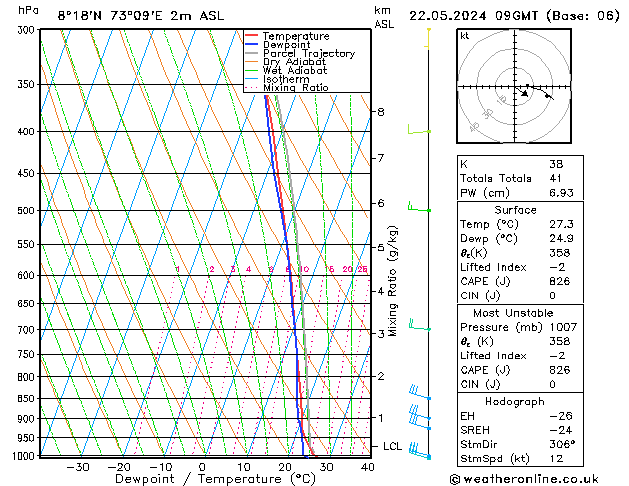This screenshot has height=486, width=629.
Task: Click the -30 °C temperature axis label
Action: pos(78,467)
